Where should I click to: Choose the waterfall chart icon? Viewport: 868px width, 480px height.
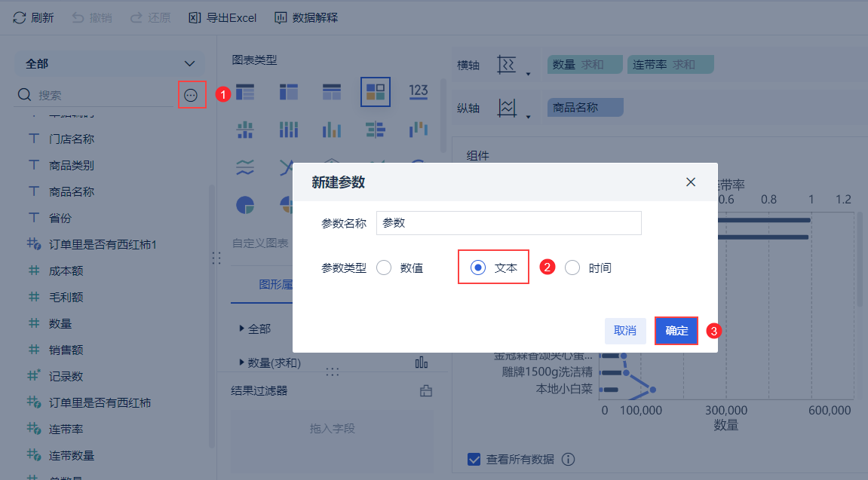pos(419,130)
